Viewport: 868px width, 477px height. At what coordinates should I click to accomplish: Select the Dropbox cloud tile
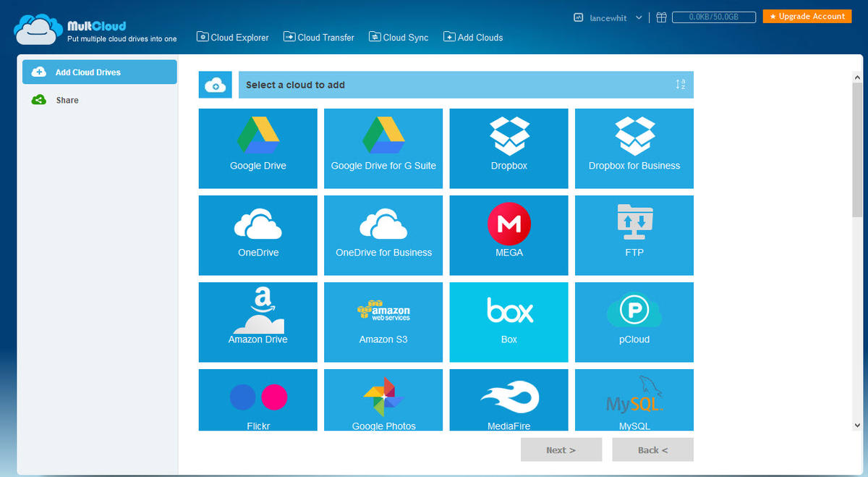point(509,148)
